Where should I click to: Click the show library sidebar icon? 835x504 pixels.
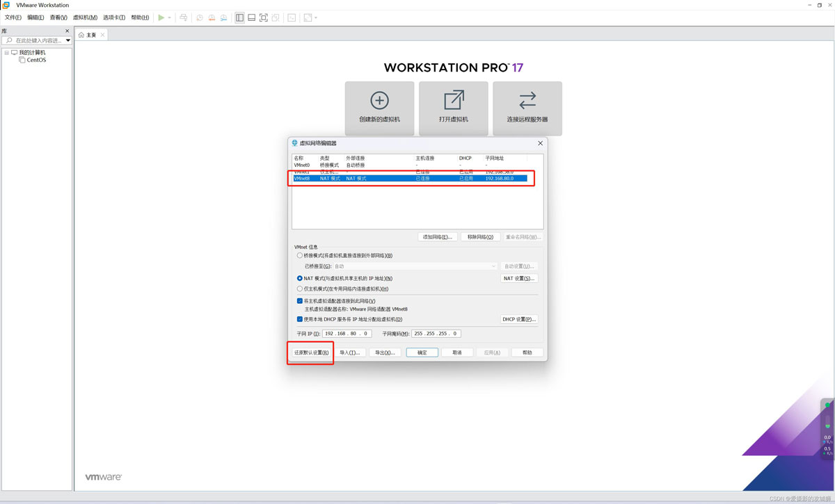coord(239,17)
